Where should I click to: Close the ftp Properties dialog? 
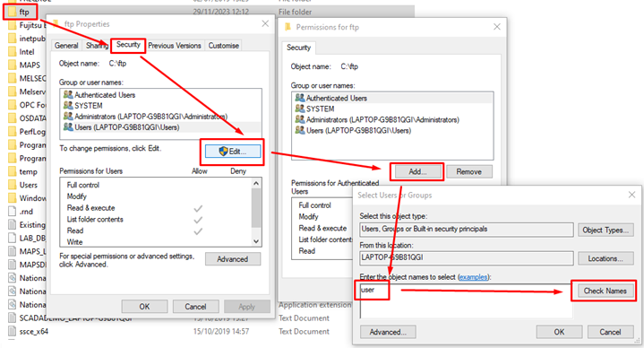pyautogui.click(x=265, y=24)
